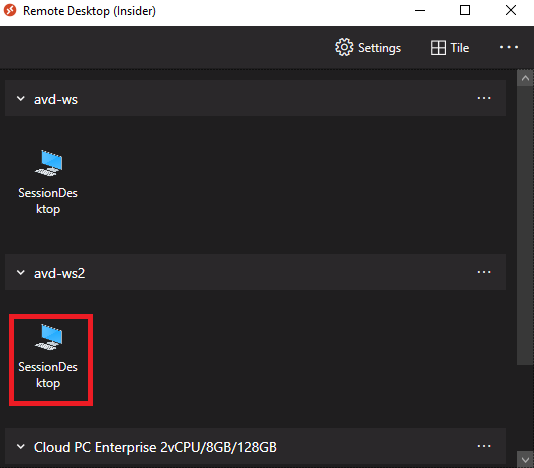Click the scrollbar down arrow
This screenshot has width=534, height=468.
pos(525,460)
